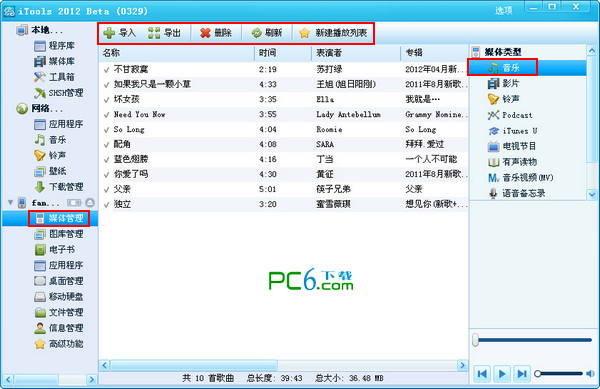This screenshot has width=600, height=389.
Task: Toggle the checkmark for song 不甘寂寞
Action: (x=106, y=70)
